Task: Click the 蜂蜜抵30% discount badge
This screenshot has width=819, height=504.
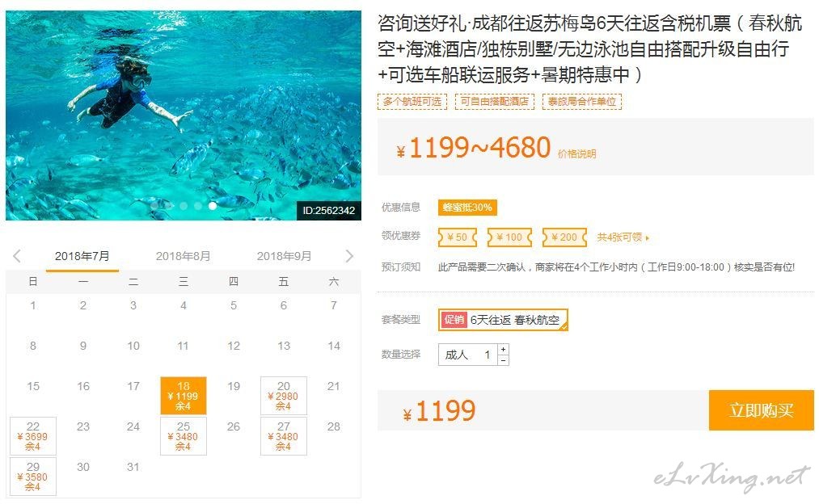Action: pyautogui.click(x=467, y=207)
